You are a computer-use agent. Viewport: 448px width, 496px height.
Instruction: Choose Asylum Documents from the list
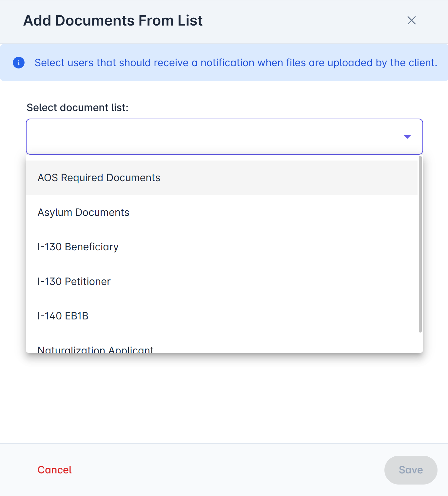(84, 213)
